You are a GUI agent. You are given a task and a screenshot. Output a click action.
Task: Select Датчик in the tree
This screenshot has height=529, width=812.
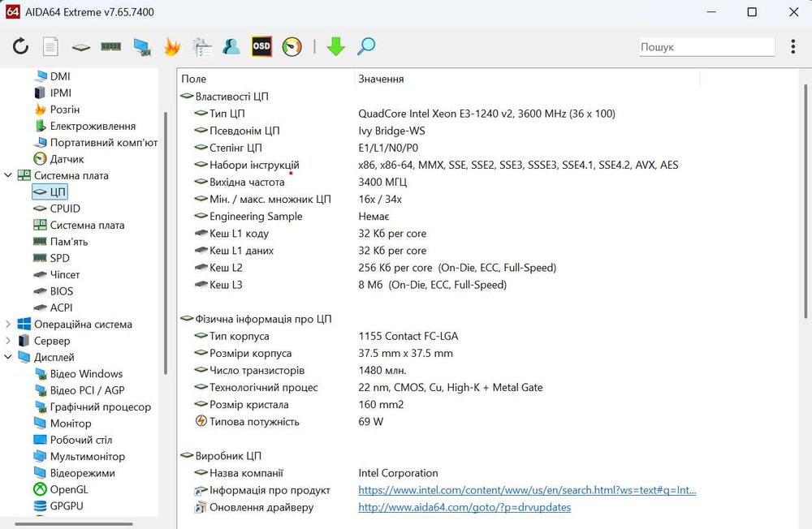pos(58,159)
